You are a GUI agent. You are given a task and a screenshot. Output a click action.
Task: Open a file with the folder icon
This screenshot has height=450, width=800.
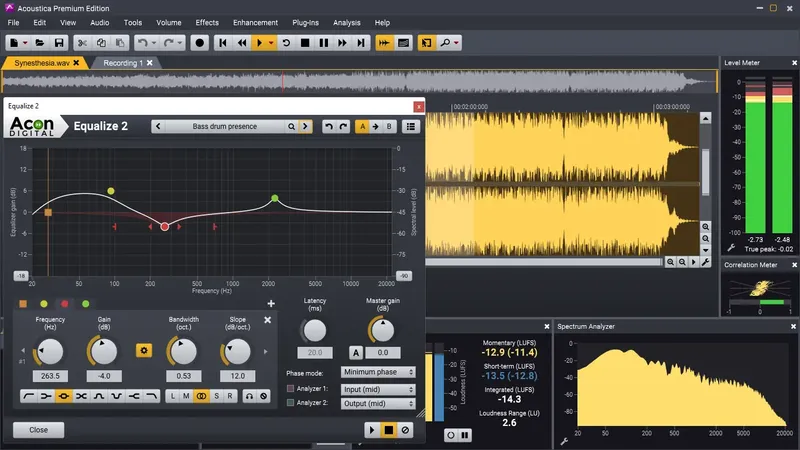[40, 43]
